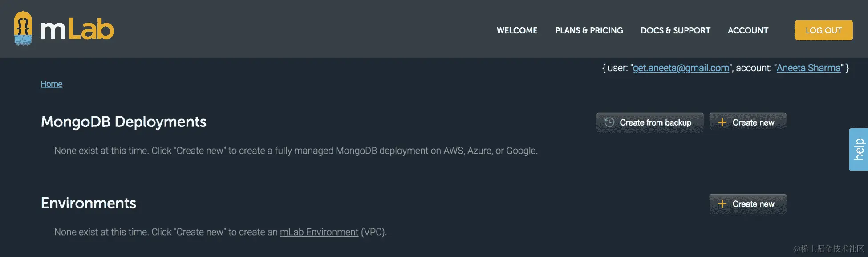
Task: Open the mLab Environment link
Action: point(319,232)
